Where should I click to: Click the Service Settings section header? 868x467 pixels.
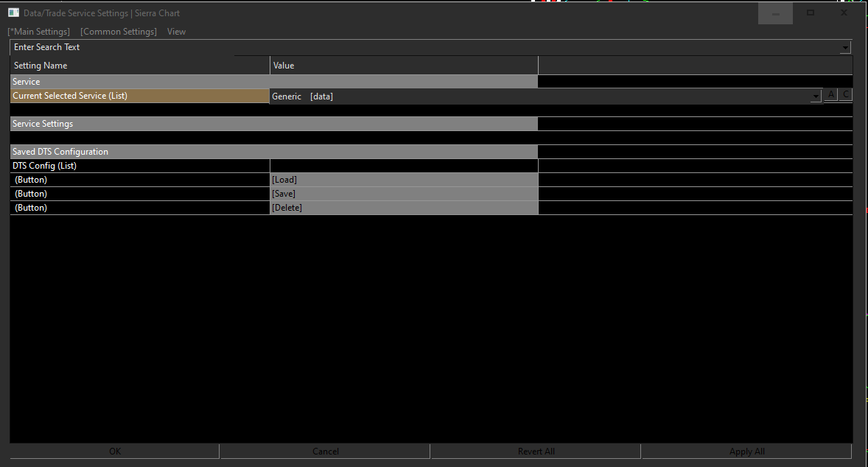pos(273,124)
